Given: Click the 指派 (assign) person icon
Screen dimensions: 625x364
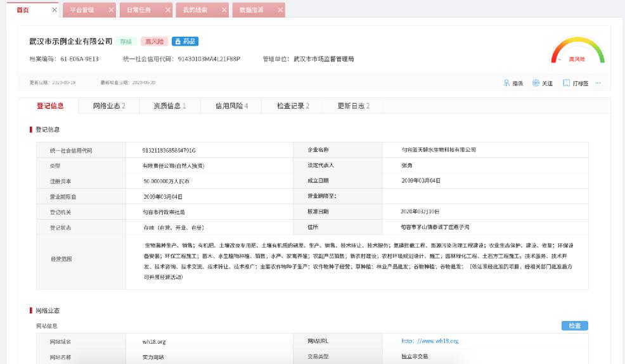Looking at the screenshot, I should 506,83.
